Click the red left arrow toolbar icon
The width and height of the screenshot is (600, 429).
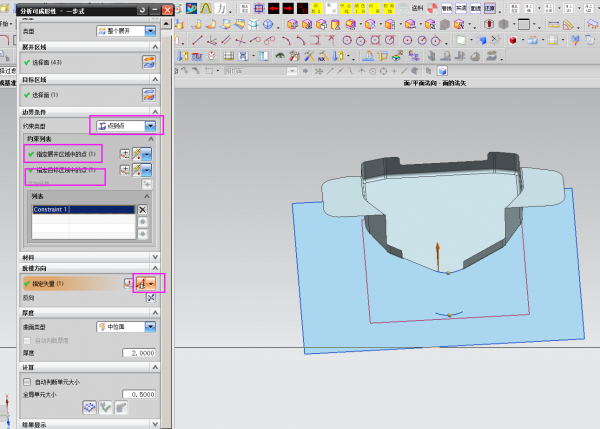[x=274, y=8]
